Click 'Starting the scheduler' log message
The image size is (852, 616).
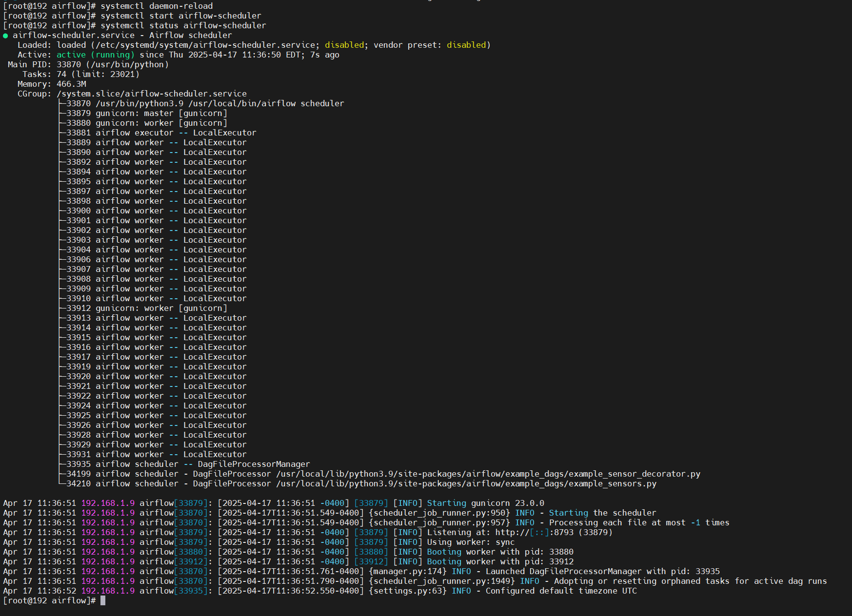[603, 513]
